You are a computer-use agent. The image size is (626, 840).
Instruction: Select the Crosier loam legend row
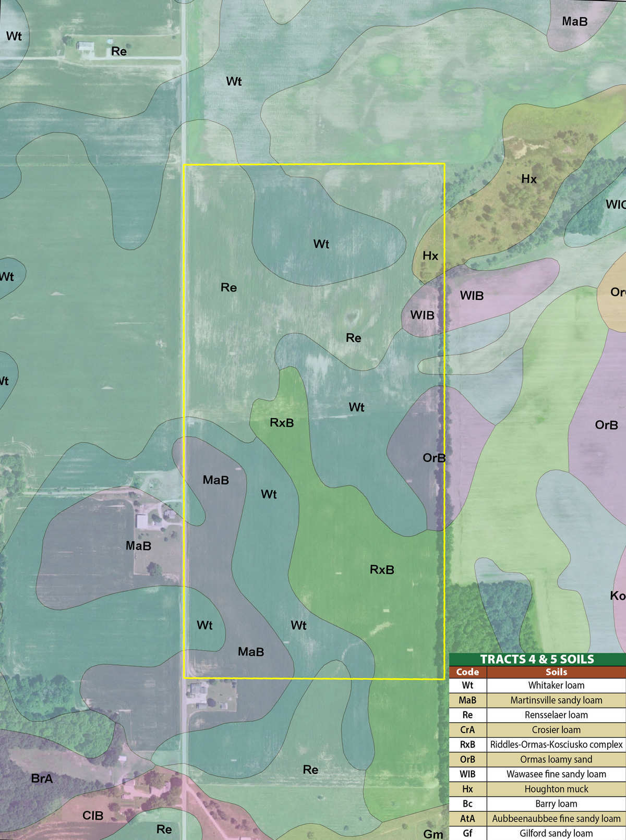[x=556, y=730]
